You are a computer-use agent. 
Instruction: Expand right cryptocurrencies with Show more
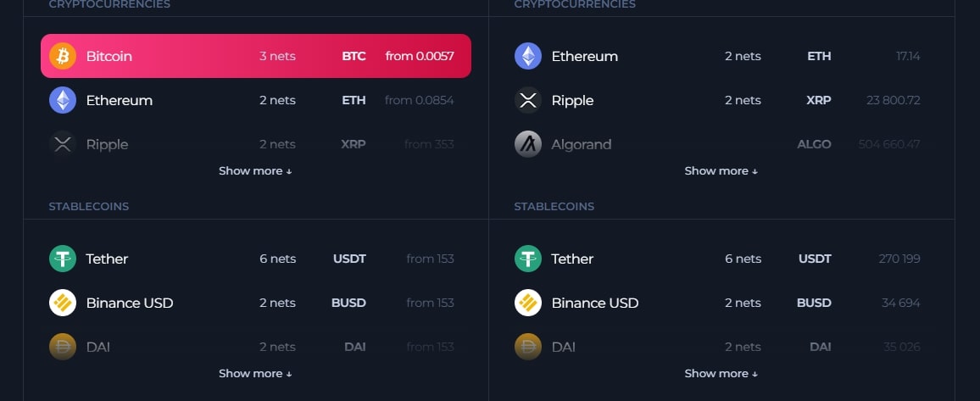pyautogui.click(x=721, y=170)
